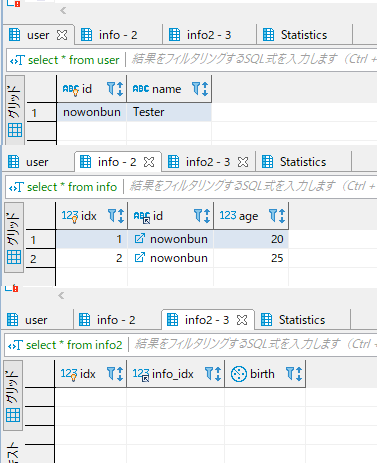Close the user result tab
The width and height of the screenshot is (377, 463).
click(x=62, y=35)
